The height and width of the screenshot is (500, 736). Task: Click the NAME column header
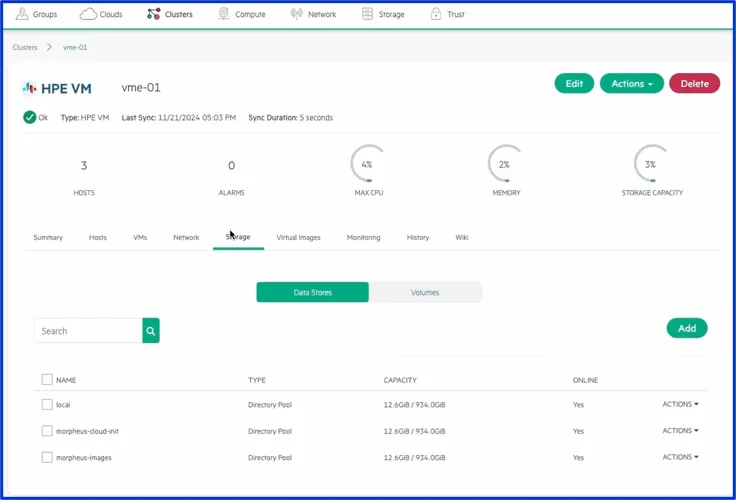tap(66, 380)
